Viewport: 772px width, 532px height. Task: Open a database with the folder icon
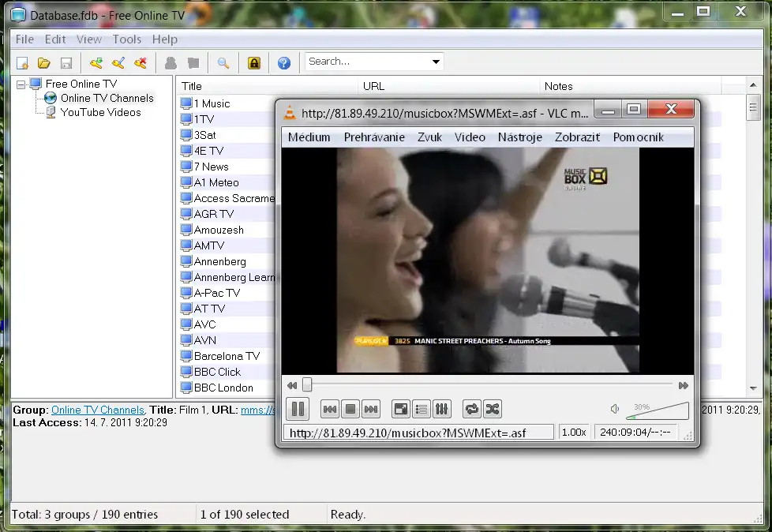(x=44, y=63)
